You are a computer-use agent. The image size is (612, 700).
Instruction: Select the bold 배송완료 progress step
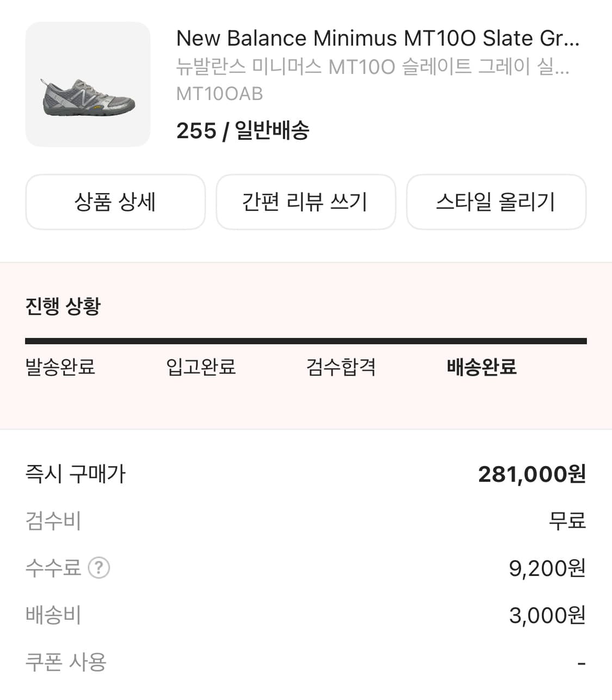coord(481,367)
